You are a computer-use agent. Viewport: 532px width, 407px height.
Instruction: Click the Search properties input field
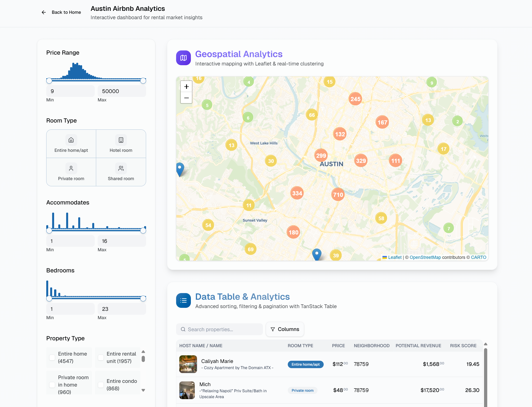tap(219, 329)
